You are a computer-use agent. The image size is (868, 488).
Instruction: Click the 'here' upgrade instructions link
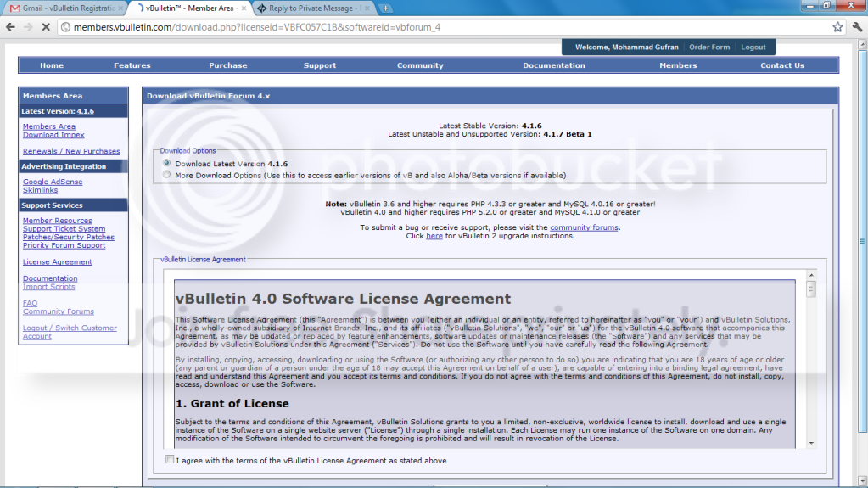click(434, 236)
